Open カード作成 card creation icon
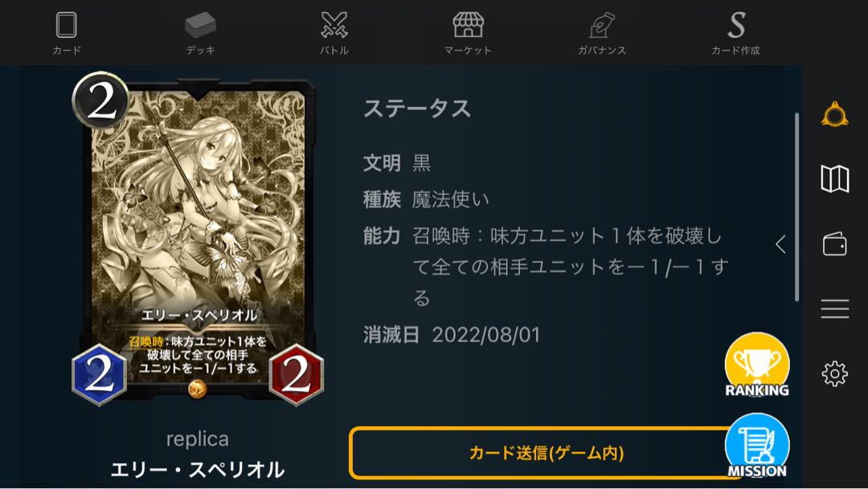The height and width of the screenshot is (489, 868). click(735, 26)
